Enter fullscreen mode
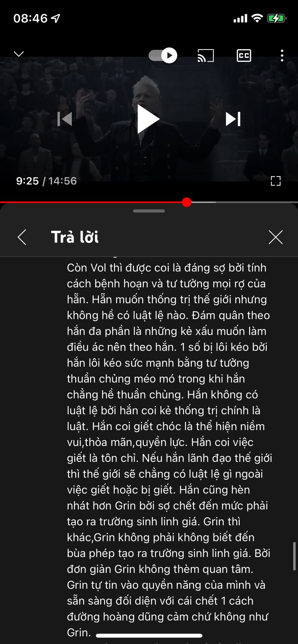The image size is (298, 644). click(276, 181)
